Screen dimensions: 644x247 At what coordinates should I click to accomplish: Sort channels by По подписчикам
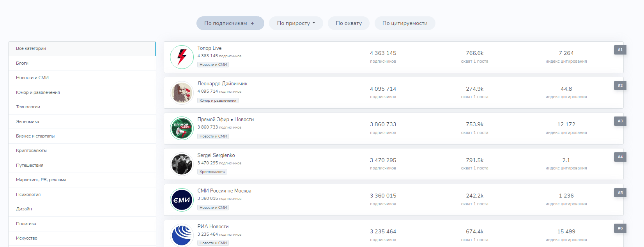click(x=230, y=23)
